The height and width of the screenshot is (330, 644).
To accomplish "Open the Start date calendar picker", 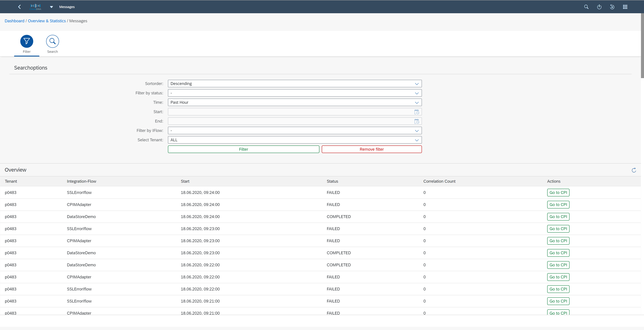I will (x=417, y=112).
